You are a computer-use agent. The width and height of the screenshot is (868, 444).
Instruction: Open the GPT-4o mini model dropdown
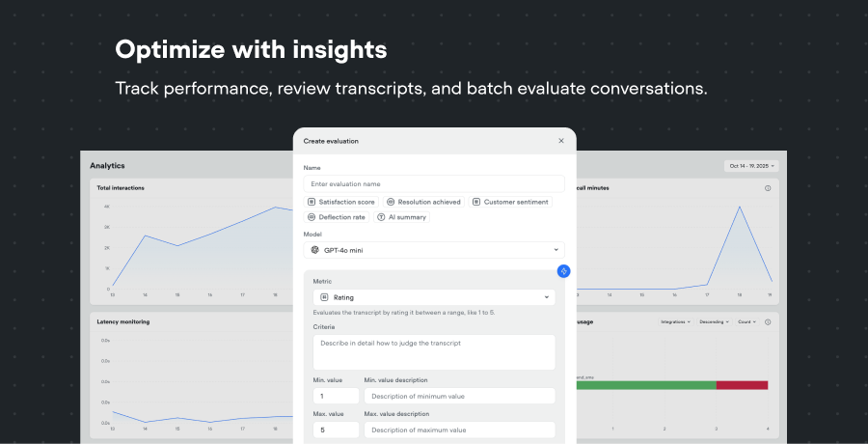point(434,250)
